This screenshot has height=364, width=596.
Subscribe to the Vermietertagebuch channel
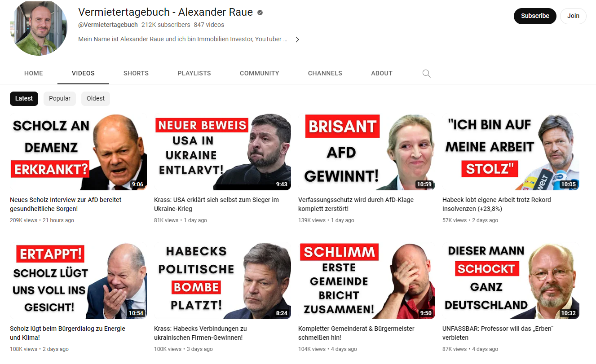click(535, 16)
